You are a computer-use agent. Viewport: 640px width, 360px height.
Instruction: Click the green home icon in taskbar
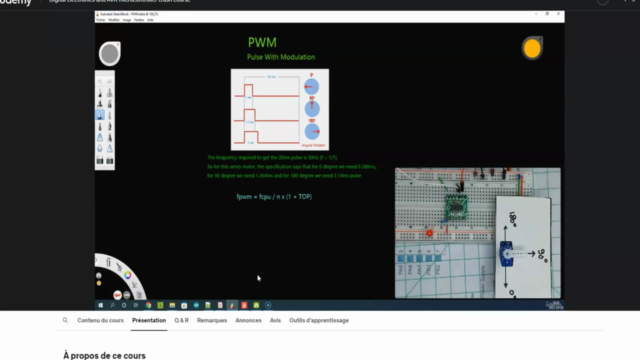pyautogui.click(x=256, y=305)
